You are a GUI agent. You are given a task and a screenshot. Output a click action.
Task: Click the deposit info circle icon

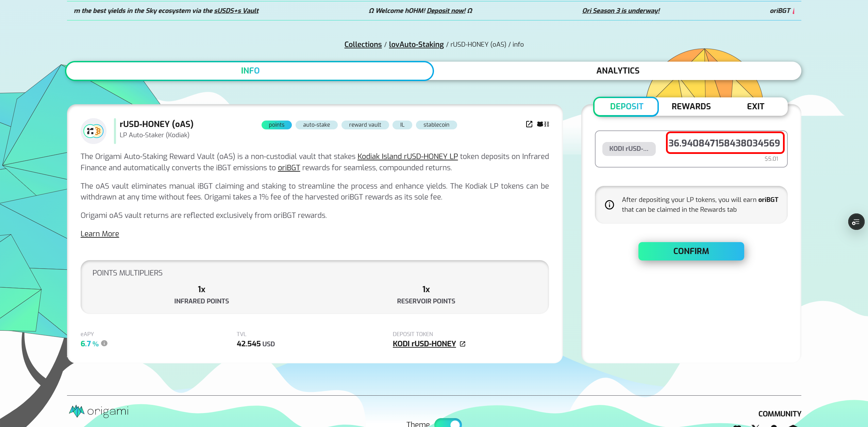(x=609, y=205)
